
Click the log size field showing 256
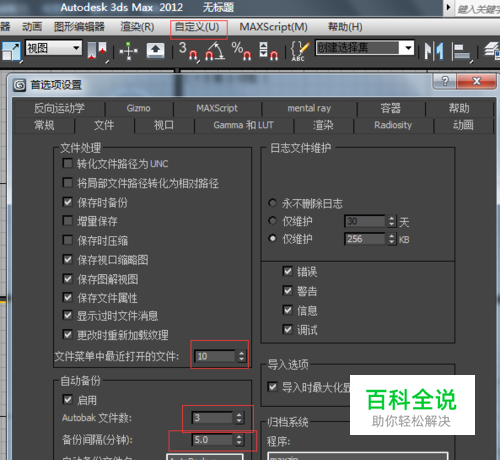[365, 239]
